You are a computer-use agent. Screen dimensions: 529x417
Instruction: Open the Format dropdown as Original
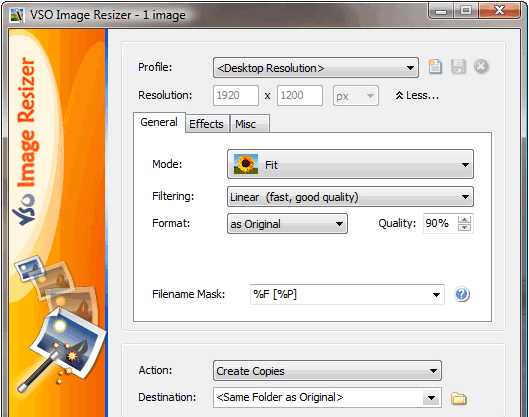click(x=287, y=224)
